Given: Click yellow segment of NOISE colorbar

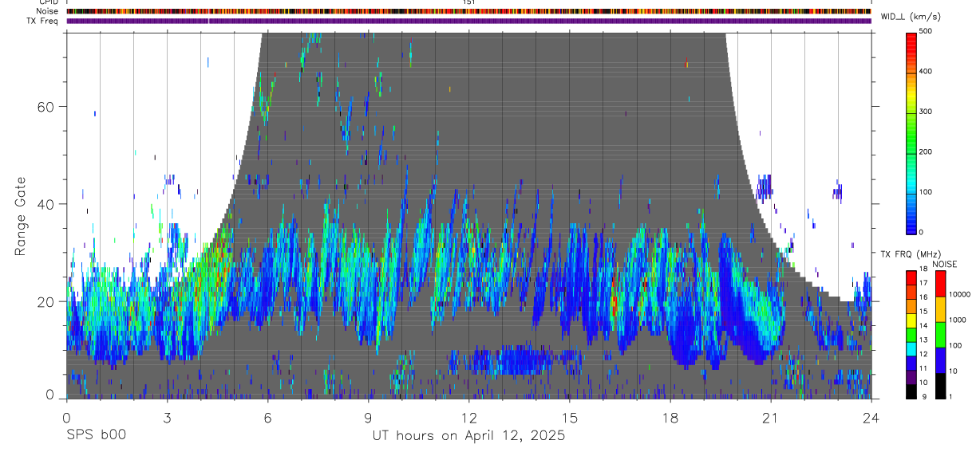Looking at the screenshot, I should point(940,309).
